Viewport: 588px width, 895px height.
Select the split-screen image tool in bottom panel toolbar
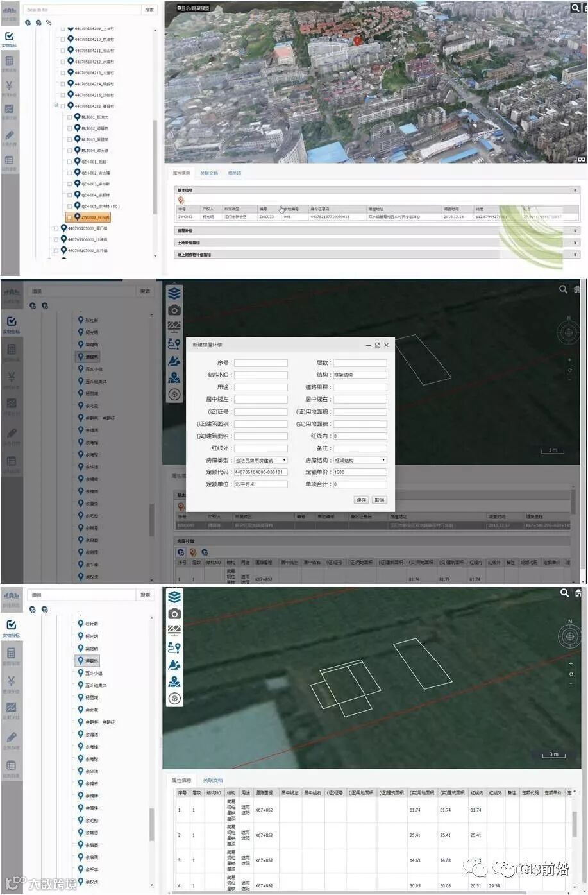click(174, 631)
